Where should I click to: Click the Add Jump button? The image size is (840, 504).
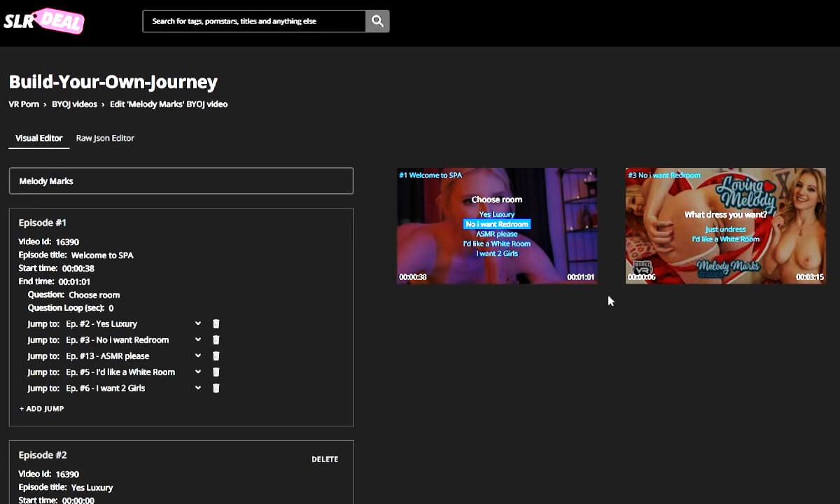coord(41,408)
